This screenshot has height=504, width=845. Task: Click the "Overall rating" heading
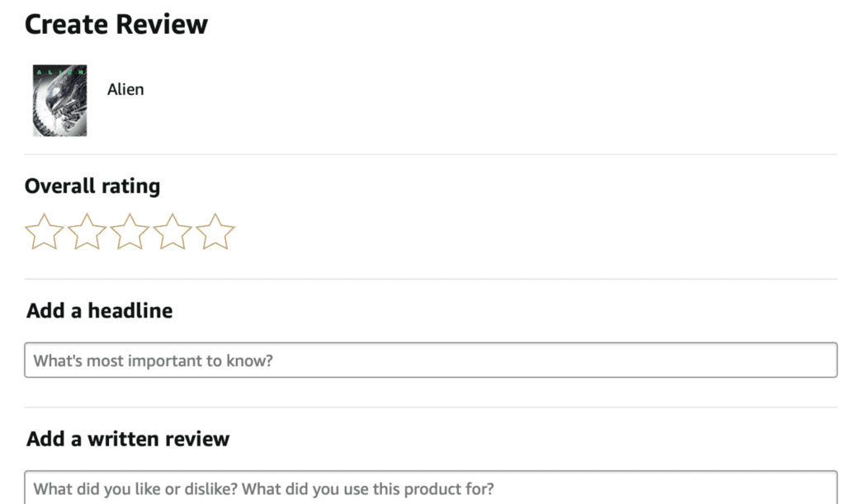coord(92,186)
